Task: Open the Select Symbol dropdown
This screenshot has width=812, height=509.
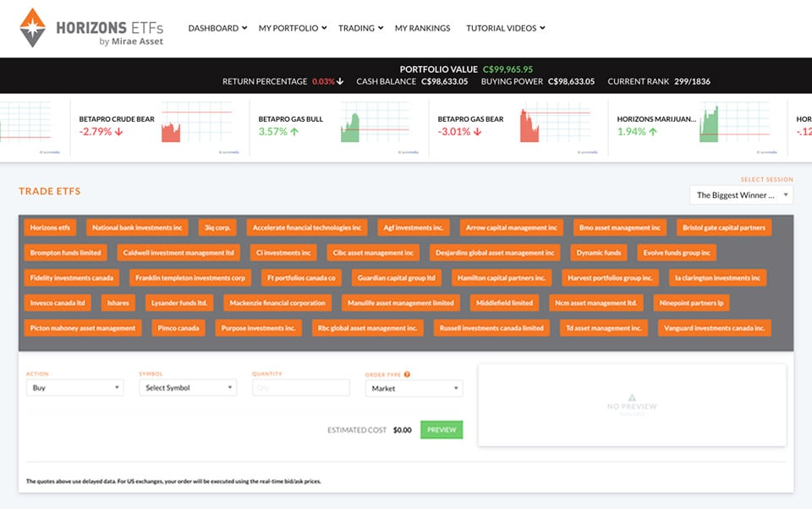Action: [188, 387]
